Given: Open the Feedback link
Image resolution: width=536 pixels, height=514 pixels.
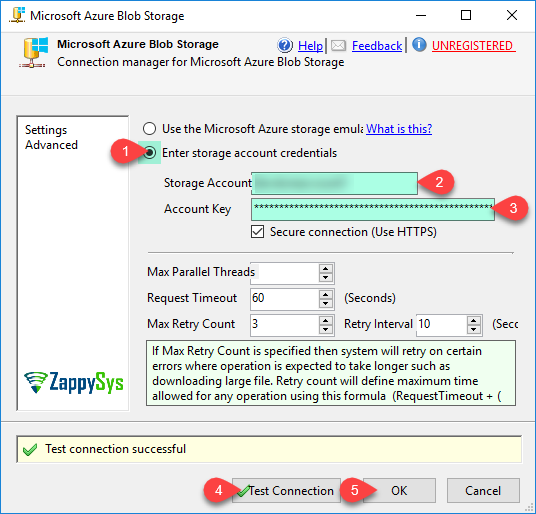Looking at the screenshot, I should [377, 45].
